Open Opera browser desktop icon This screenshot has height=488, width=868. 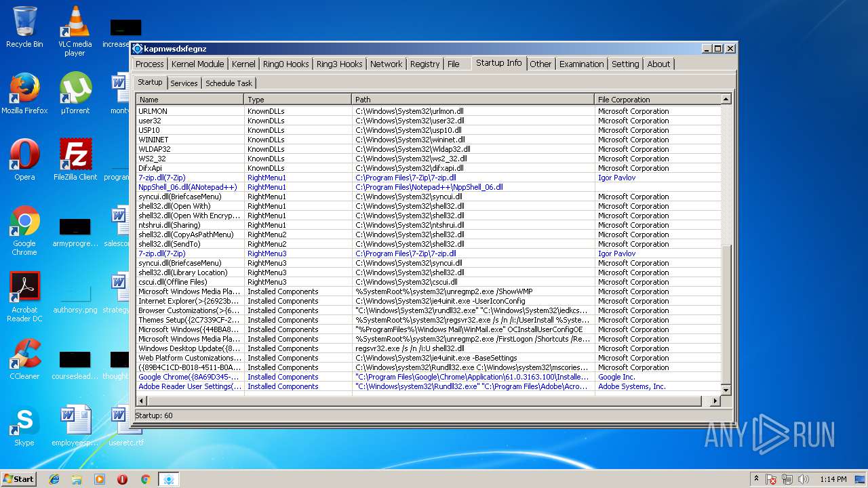(x=24, y=160)
